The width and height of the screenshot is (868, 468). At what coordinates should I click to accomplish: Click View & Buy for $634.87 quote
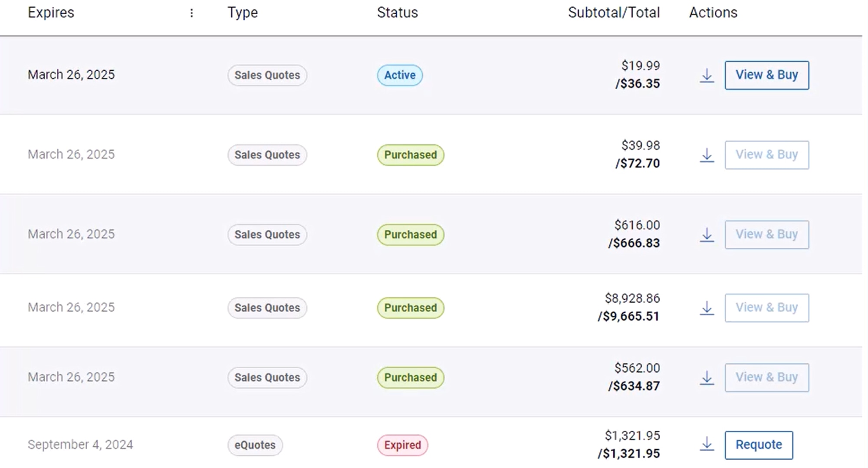pyautogui.click(x=767, y=378)
